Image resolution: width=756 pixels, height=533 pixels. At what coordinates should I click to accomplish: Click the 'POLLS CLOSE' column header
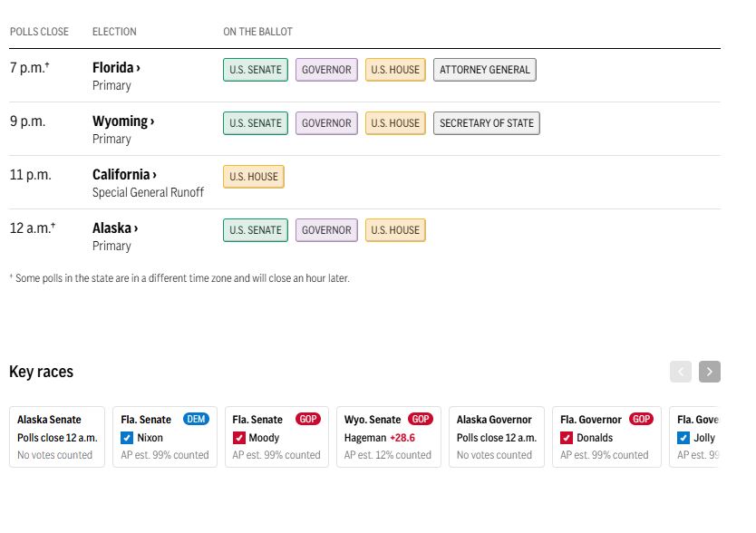pos(39,32)
